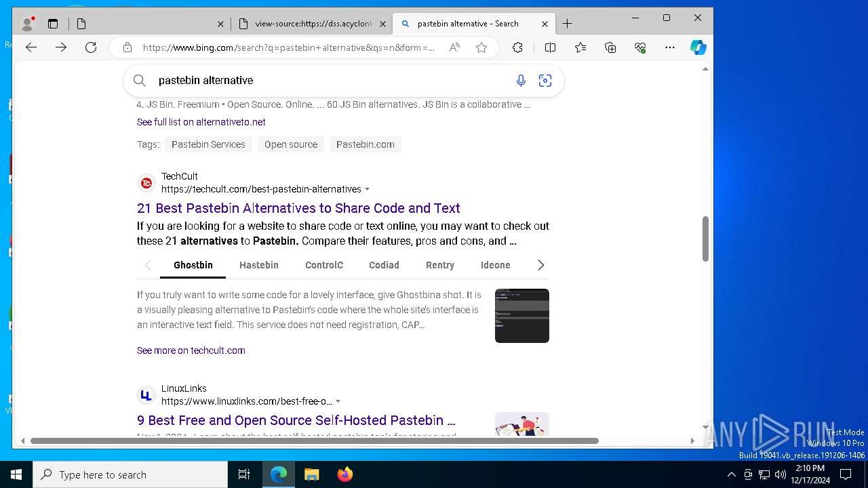Click the LinuxLinks site logo

pyautogui.click(x=146, y=395)
